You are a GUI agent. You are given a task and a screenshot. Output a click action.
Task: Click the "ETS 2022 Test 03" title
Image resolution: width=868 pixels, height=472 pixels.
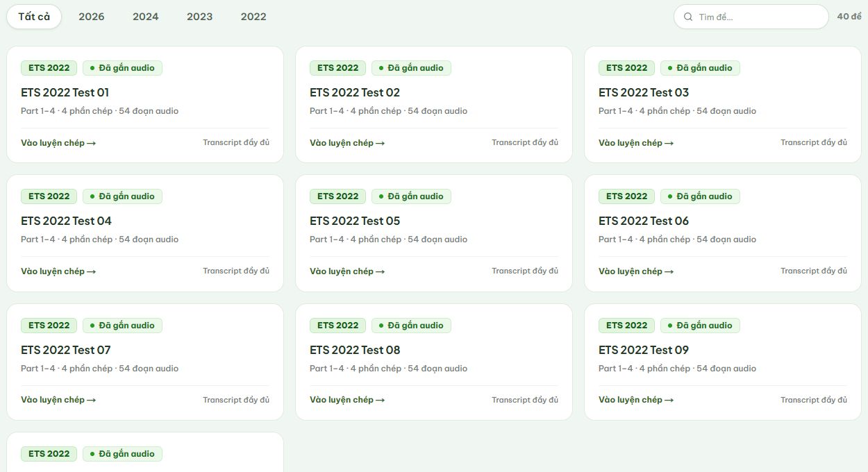(x=644, y=92)
